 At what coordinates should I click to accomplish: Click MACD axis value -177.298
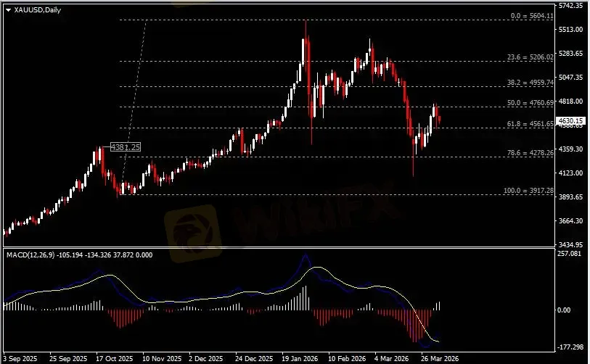tap(570, 347)
